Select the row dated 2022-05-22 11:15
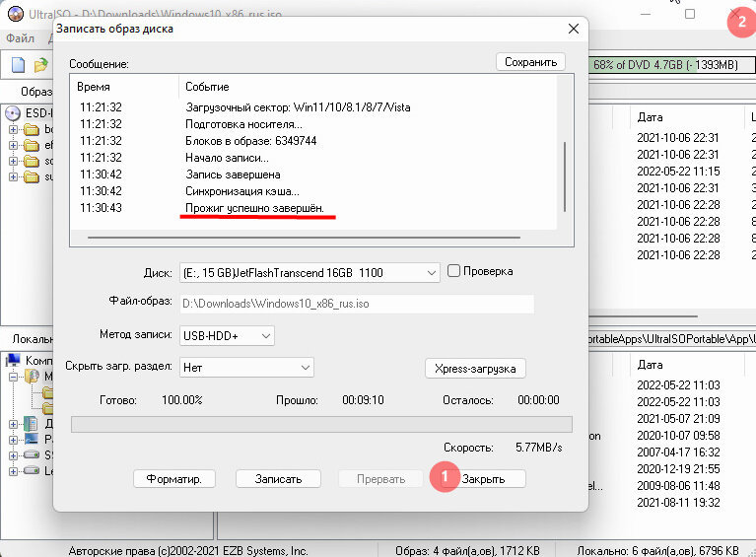Viewport: 756px width, 557px height. (x=678, y=172)
